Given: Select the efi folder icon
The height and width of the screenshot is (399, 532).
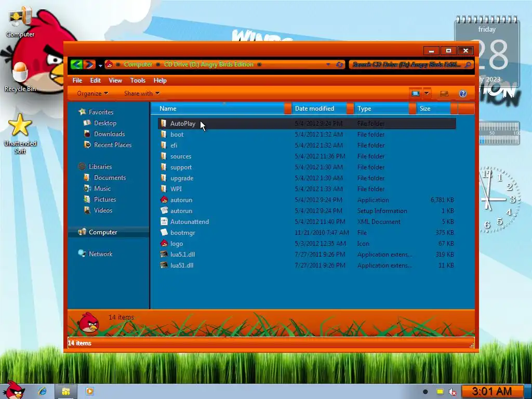Looking at the screenshot, I should [x=164, y=145].
